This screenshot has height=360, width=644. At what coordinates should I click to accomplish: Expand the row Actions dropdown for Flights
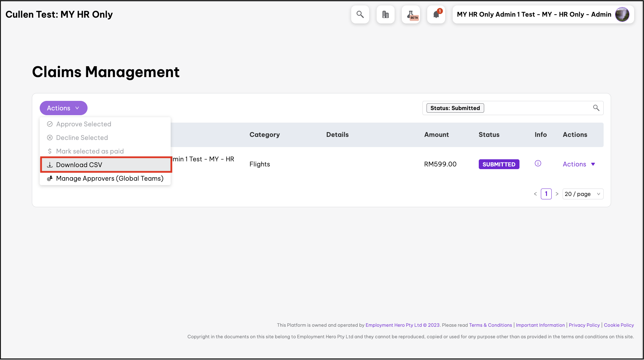pos(579,164)
